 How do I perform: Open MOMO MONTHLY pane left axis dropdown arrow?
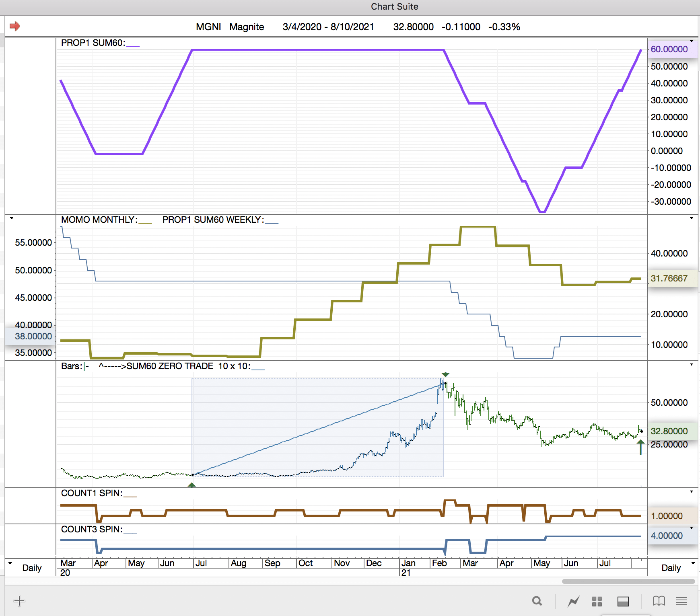(12, 218)
